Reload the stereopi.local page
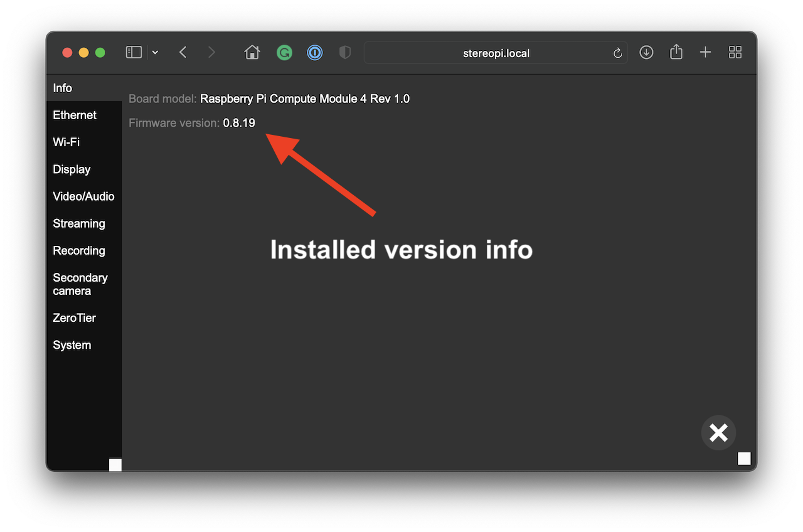The image size is (803, 532). [617, 53]
